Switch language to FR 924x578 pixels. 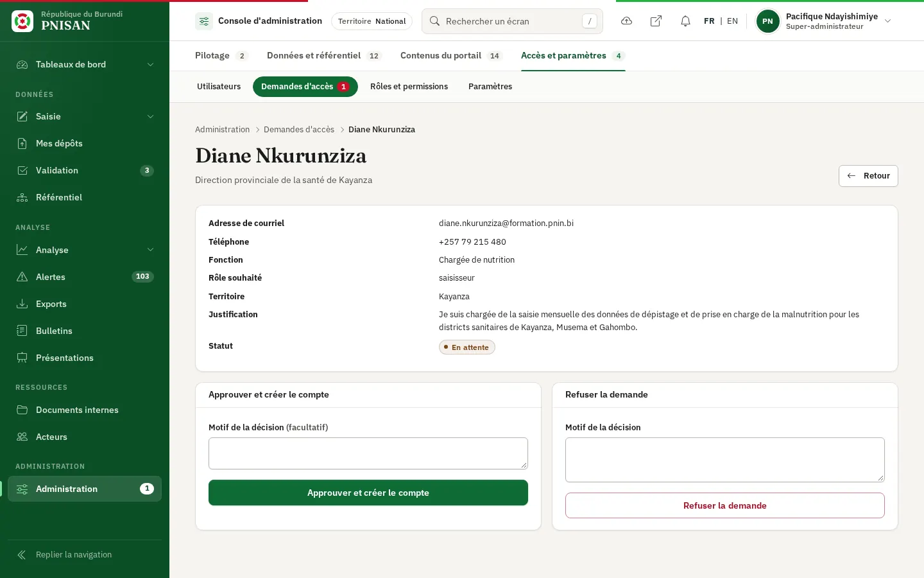tap(709, 21)
